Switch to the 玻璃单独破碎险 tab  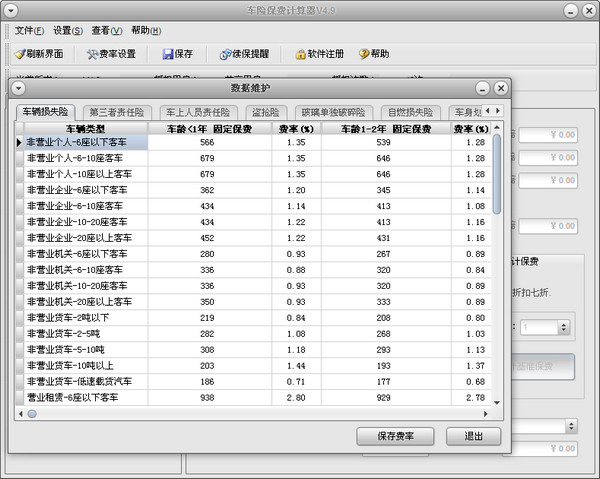coord(333,112)
